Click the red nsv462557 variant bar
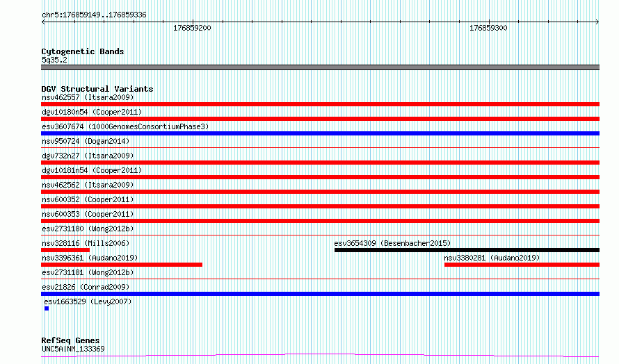Viewport: 619px width, 364px height. click(x=320, y=104)
